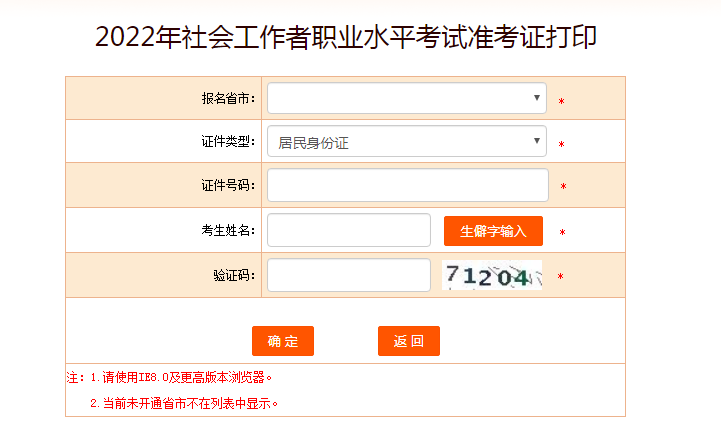Click the 报名省市 label
The width and height of the screenshot is (721, 440).
coord(228,99)
